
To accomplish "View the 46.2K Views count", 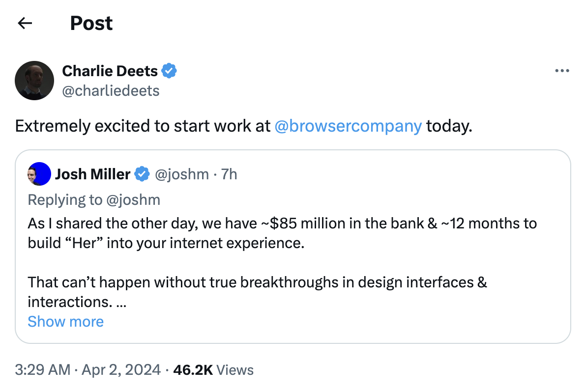I will [x=213, y=370].
